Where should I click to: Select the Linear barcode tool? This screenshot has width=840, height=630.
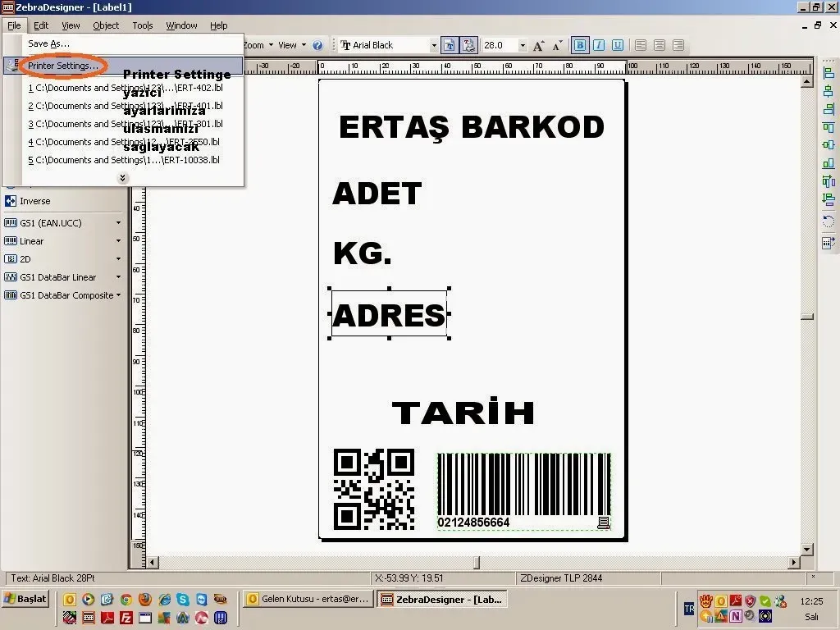[x=31, y=241]
